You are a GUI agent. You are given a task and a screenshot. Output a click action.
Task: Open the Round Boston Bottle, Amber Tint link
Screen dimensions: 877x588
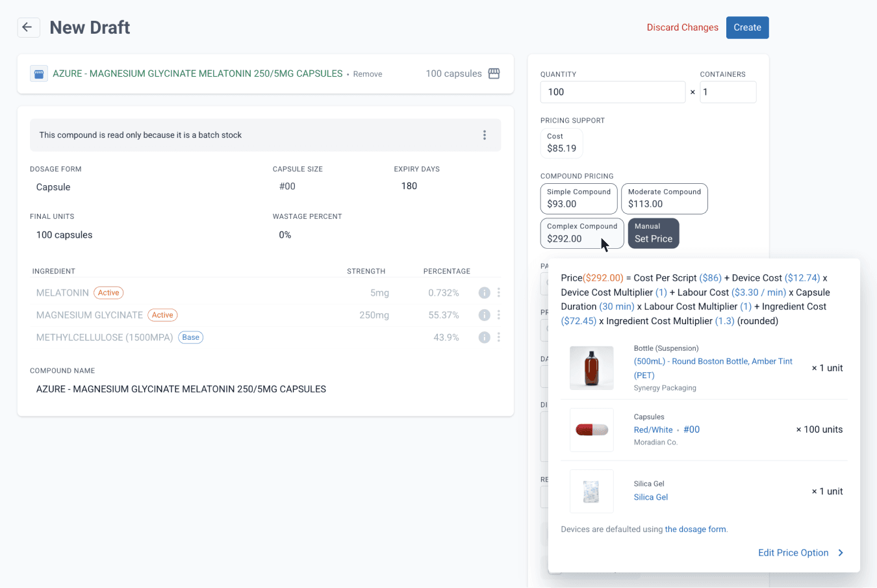(713, 368)
